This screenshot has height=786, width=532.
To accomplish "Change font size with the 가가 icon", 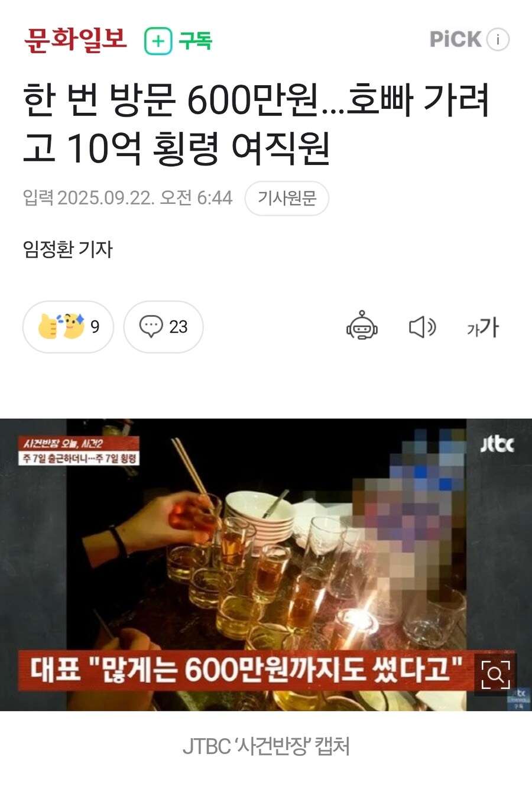I will tap(483, 327).
